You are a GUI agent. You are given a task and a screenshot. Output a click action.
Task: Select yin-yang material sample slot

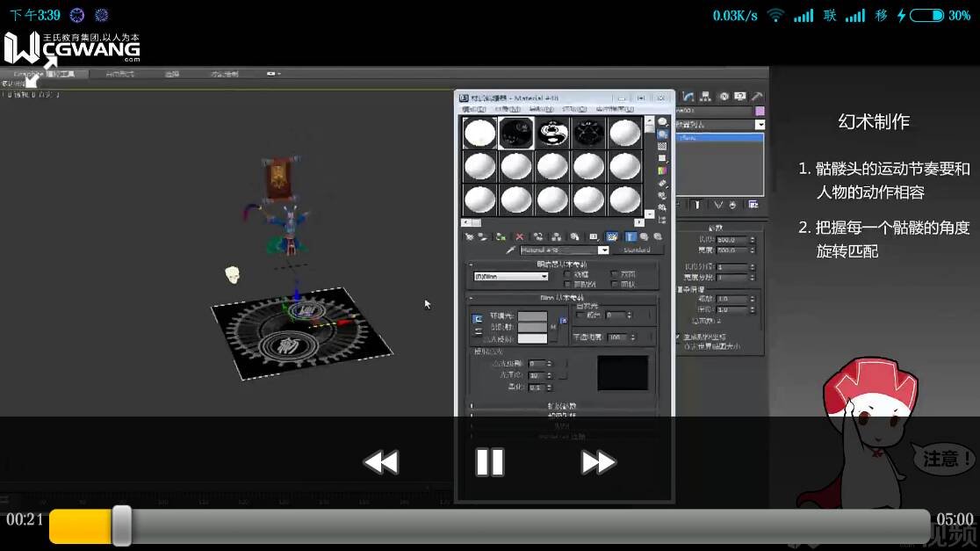pyautogui.click(x=552, y=134)
